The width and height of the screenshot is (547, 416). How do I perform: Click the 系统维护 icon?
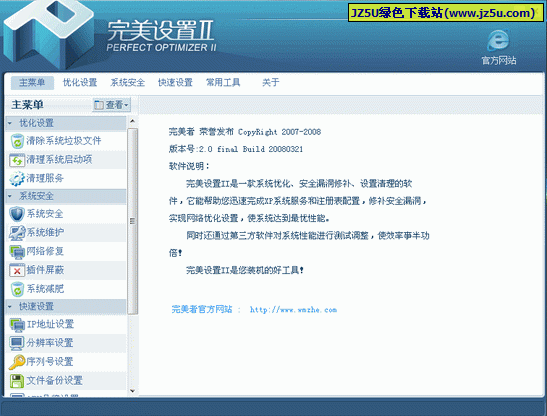(17, 233)
